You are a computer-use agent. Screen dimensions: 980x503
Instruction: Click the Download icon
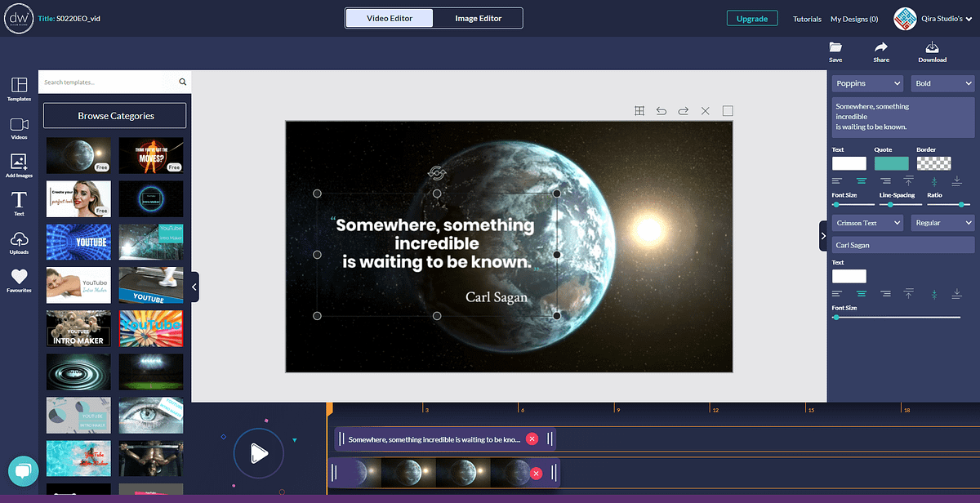pyautogui.click(x=932, y=48)
